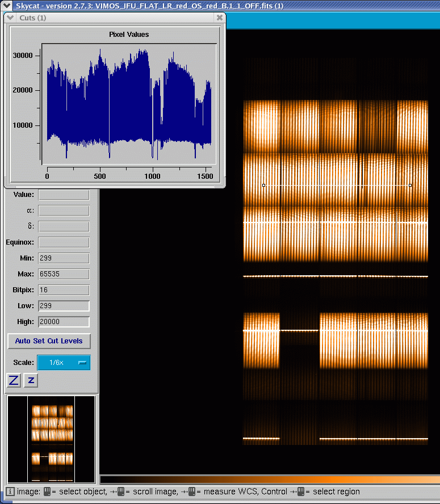Click the Bitpix field

[x=64, y=290]
